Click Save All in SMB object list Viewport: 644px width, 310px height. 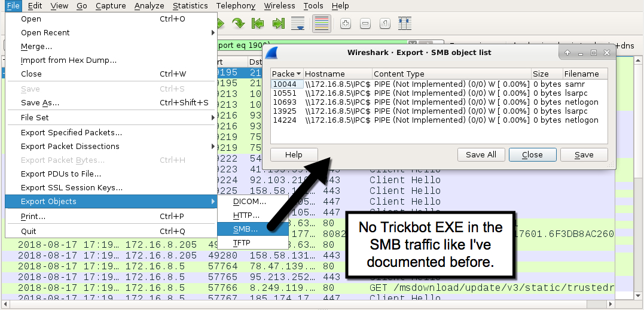click(x=481, y=154)
